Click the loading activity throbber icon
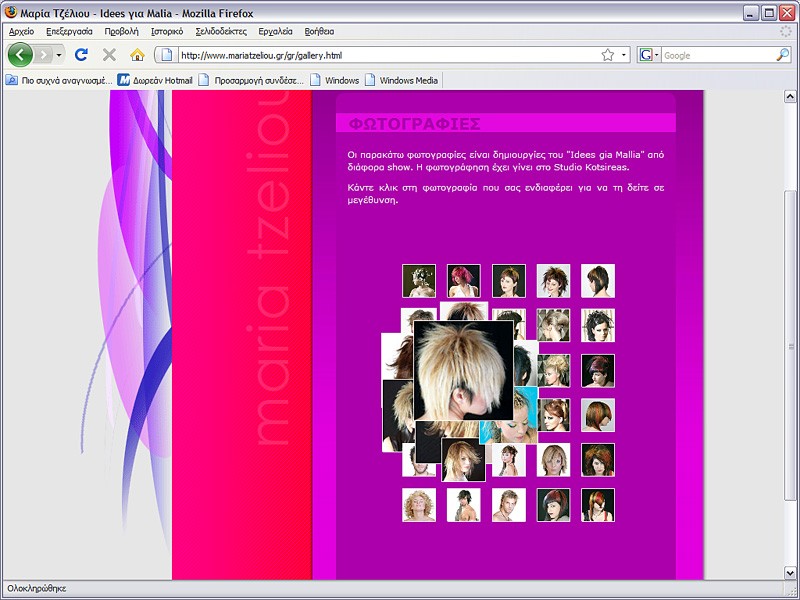This screenshot has width=800, height=600. (x=785, y=32)
